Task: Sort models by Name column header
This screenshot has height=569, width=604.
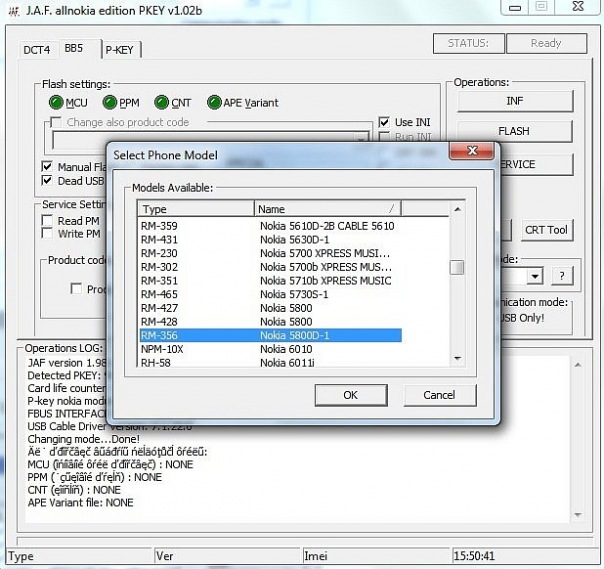Action: 327,209
